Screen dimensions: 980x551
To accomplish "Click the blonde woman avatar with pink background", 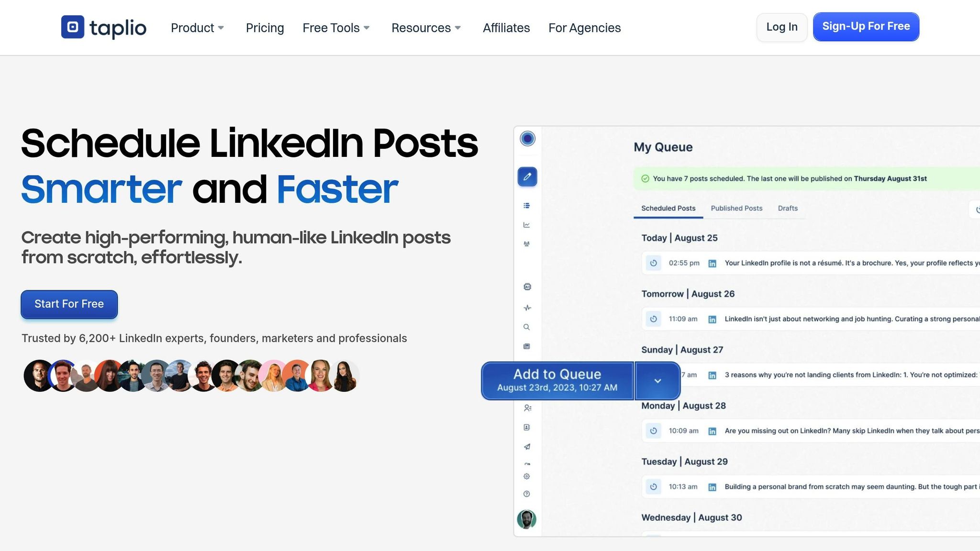I will click(274, 376).
